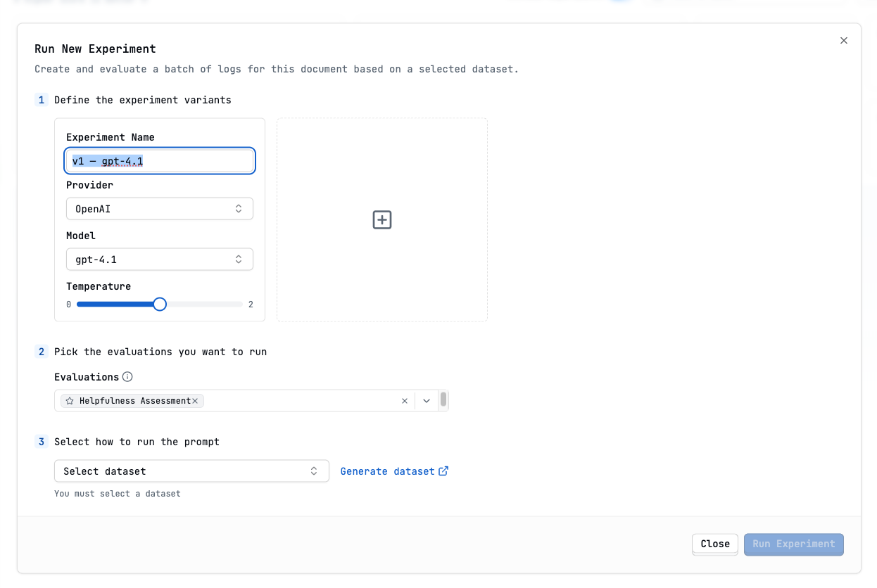Click the info icon next to Evaluations
877x588 pixels.
pyautogui.click(x=127, y=376)
